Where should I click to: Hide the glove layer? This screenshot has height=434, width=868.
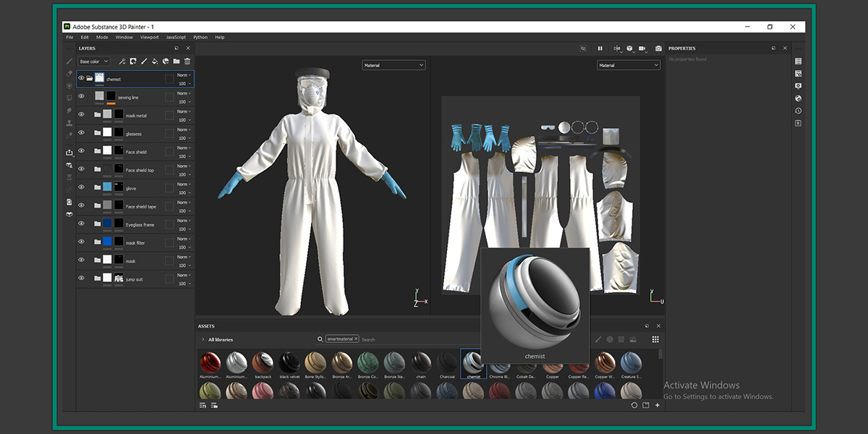click(x=81, y=188)
